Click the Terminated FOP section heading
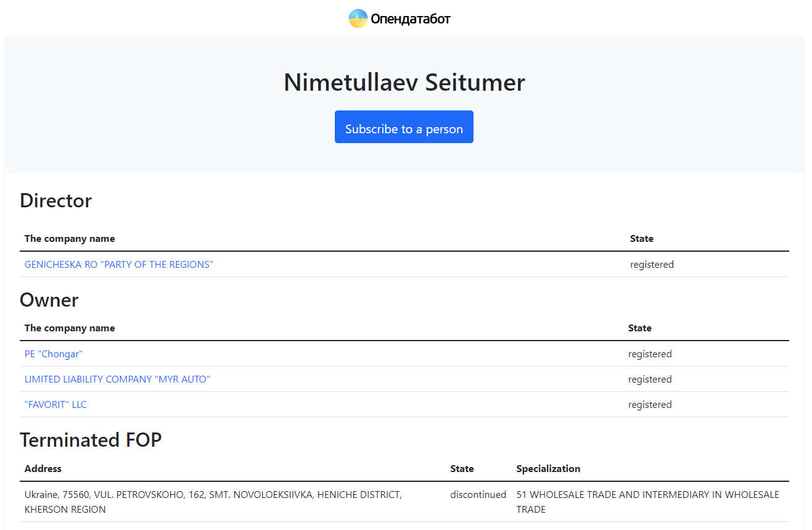The image size is (812, 530). [x=91, y=440]
